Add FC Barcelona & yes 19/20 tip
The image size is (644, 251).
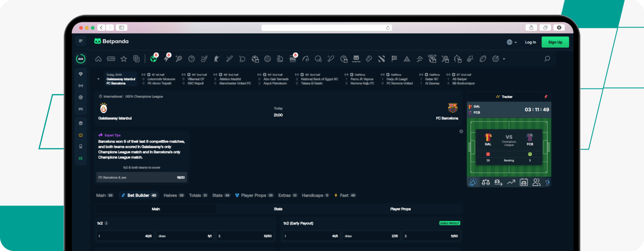tap(142, 177)
